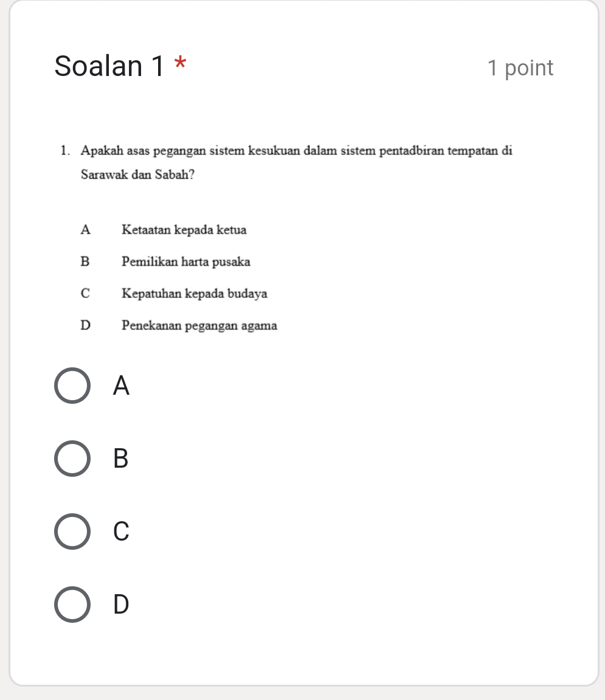The width and height of the screenshot is (605, 700).
Task: Click the small bold A before "Ketaatan kepada ketua"
Action: pyautogui.click(x=85, y=230)
